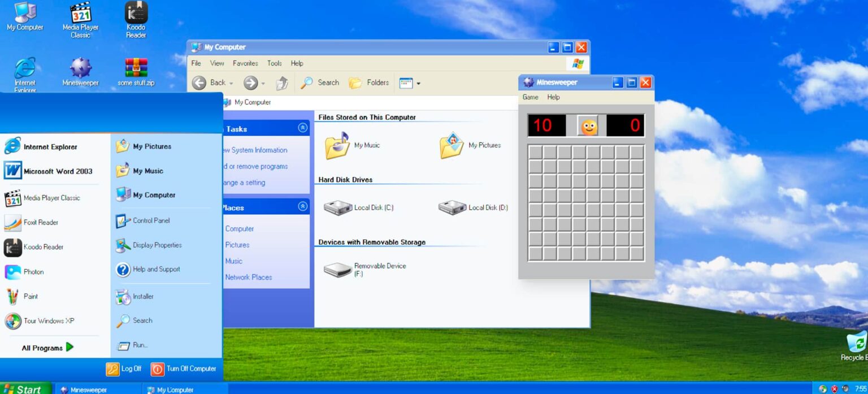
Task: Click Forward arrow in My Computer toolbar
Action: (250, 83)
